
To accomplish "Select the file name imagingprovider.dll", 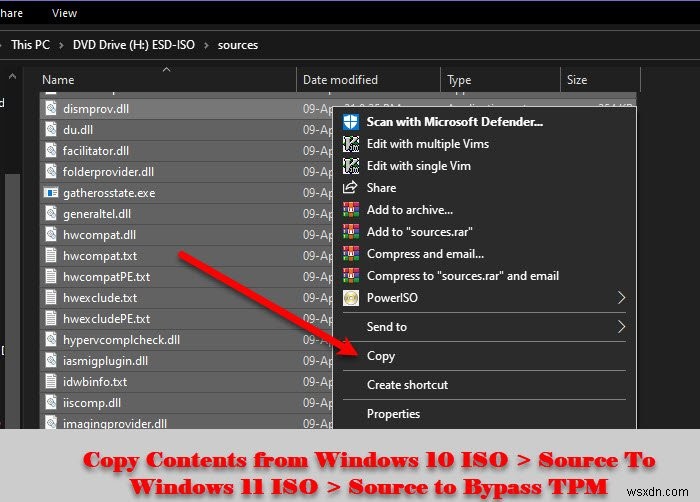I will (x=115, y=423).
